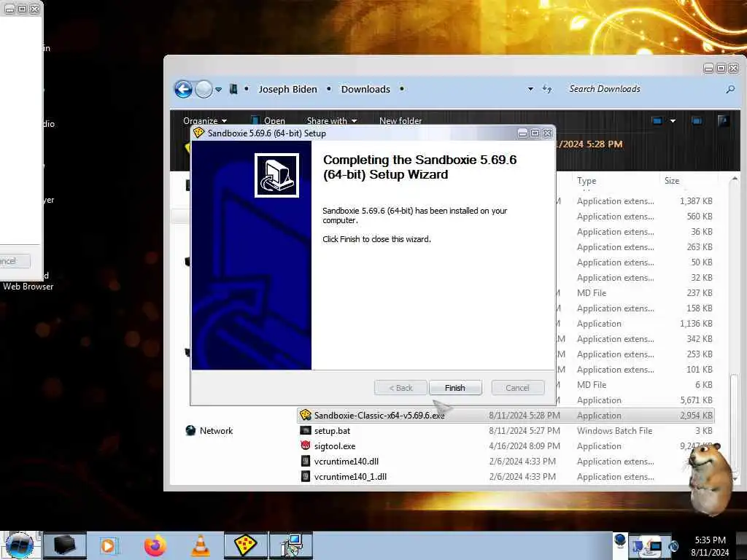Click the setup.bat batch file icon

(x=306, y=430)
